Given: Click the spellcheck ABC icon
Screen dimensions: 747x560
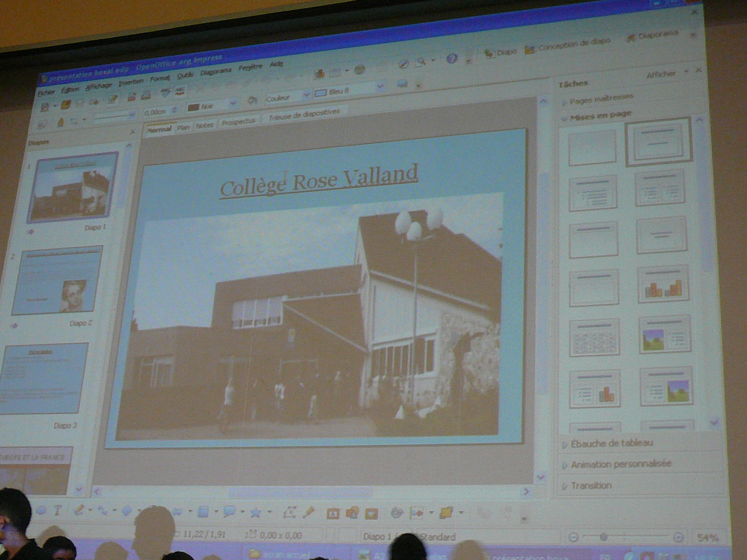Looking at the screenshot, I should coord(165,92).
